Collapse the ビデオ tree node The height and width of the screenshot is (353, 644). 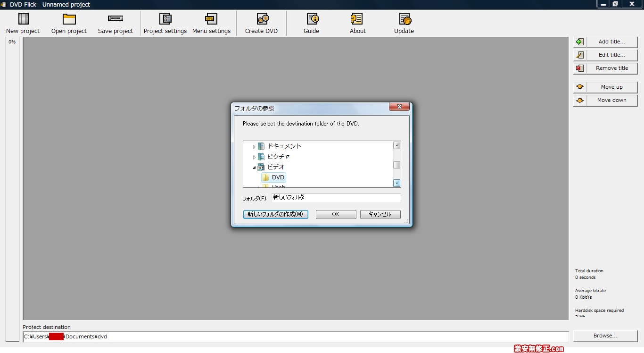click(x=254, y=168)
